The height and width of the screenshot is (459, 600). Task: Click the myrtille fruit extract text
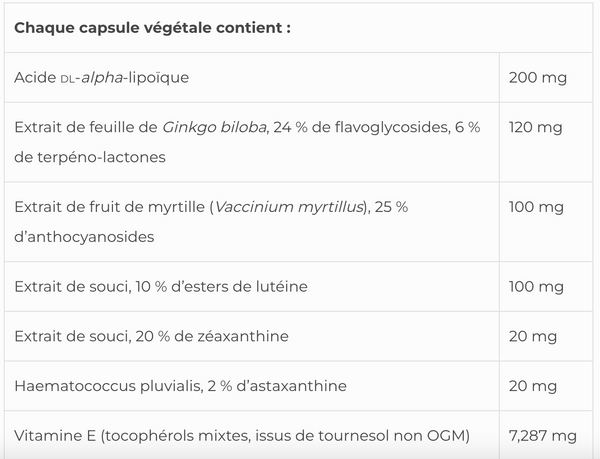(110, 207)
